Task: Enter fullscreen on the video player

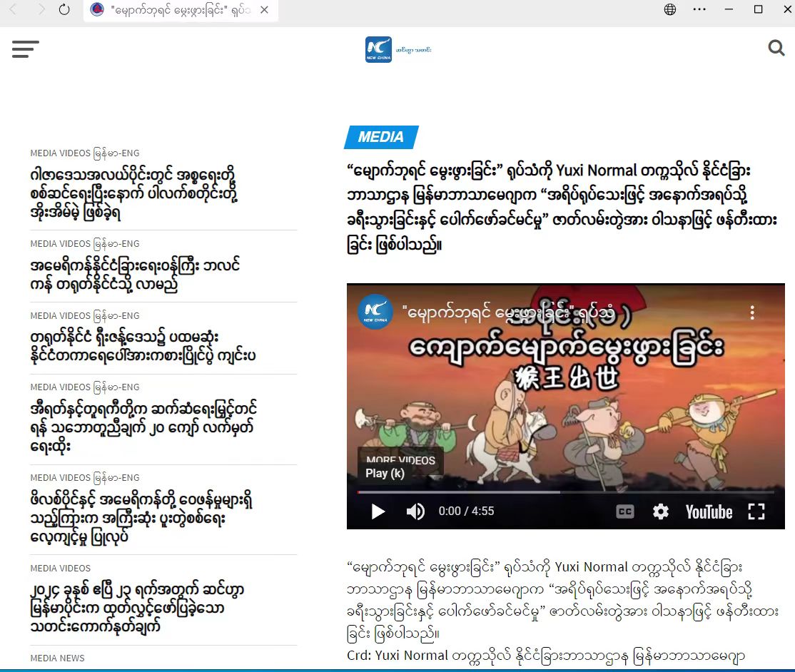Action: click(756, 511)
